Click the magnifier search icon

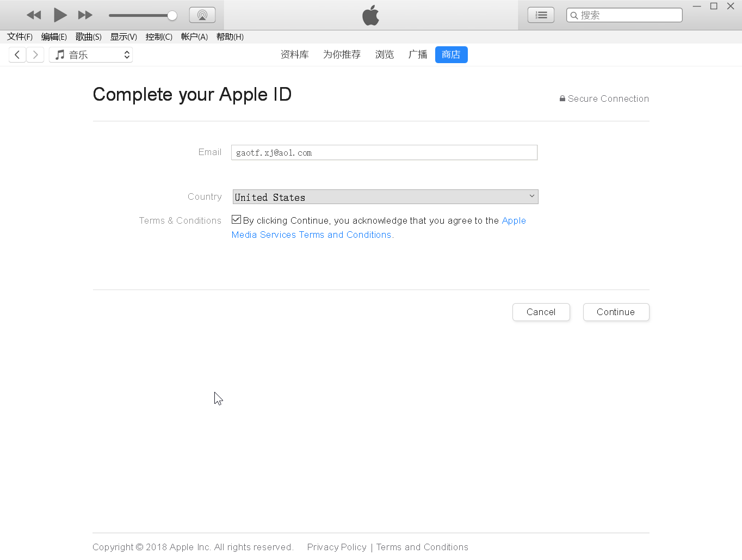coord(574,15)
